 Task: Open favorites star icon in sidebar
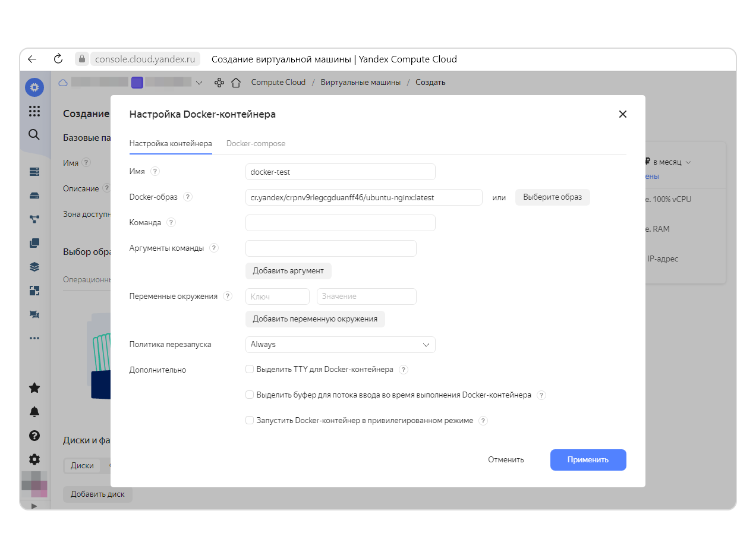(x=34, y=387)
